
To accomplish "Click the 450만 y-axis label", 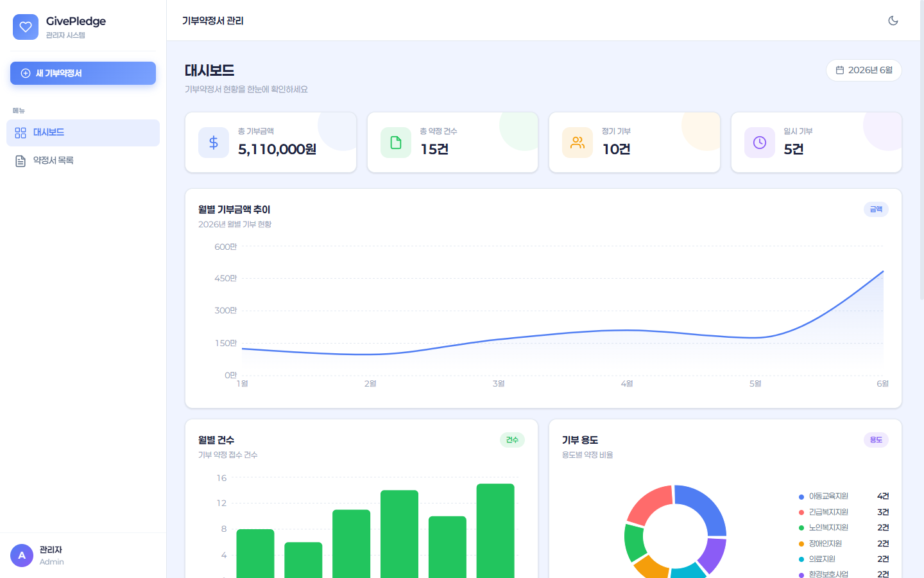I will tap(226, 278).
